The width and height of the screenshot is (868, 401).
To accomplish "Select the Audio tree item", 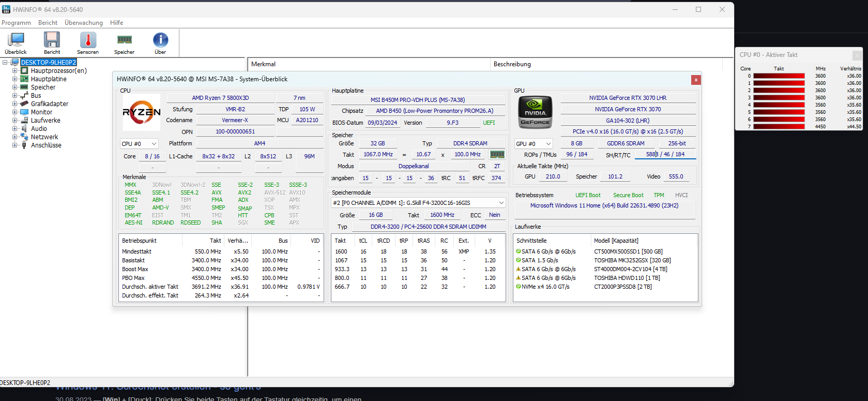I will coord(39,129).
